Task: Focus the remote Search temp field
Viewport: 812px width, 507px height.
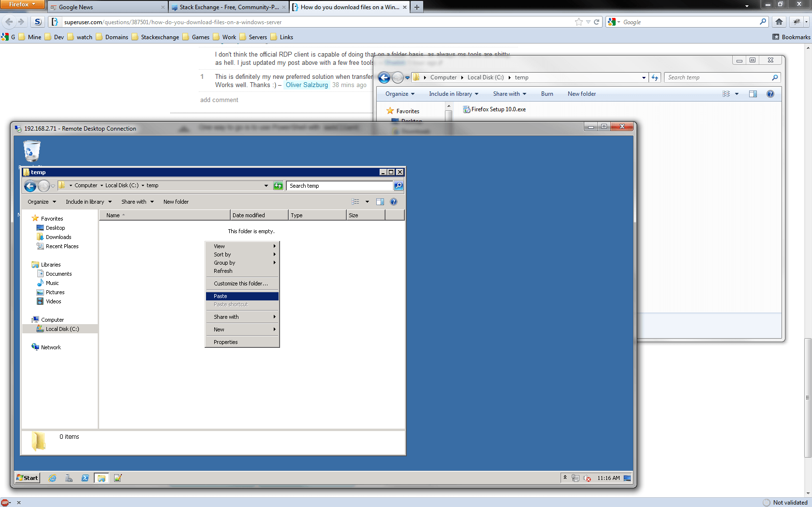Action: [340, 186]
